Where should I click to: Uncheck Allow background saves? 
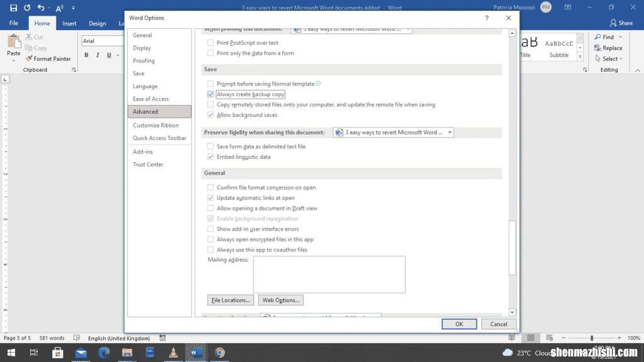211,115
